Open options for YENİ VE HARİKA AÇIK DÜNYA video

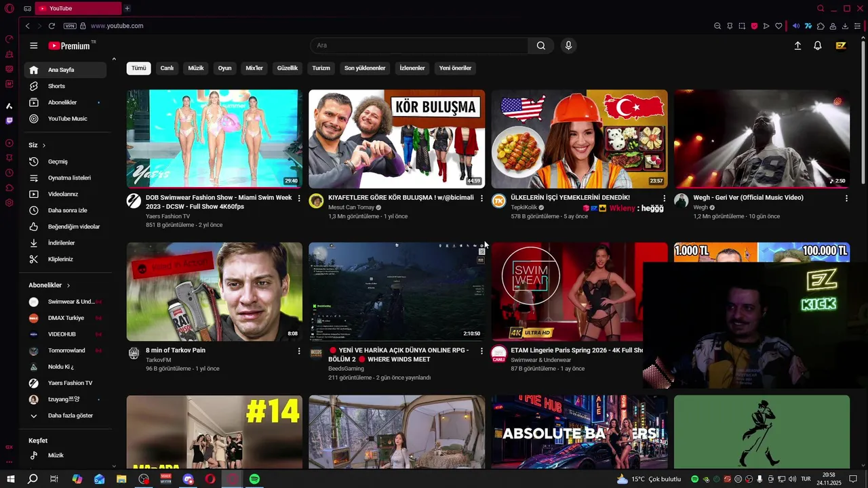481,350
